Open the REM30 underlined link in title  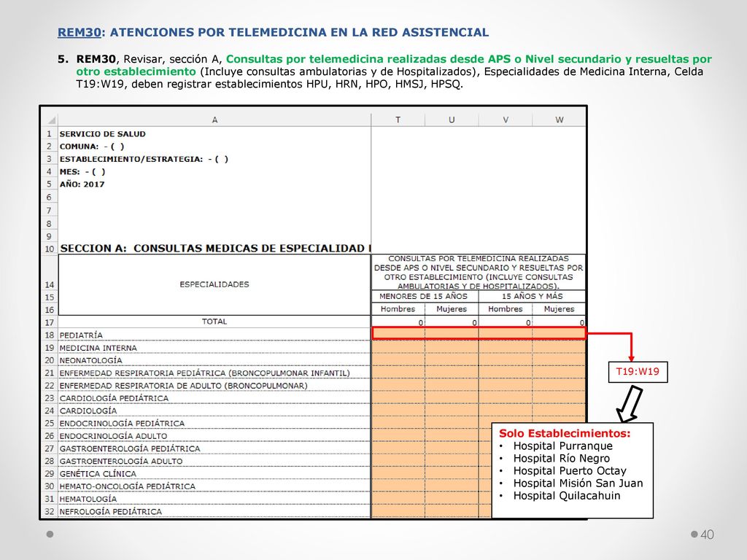pos(79,32)
